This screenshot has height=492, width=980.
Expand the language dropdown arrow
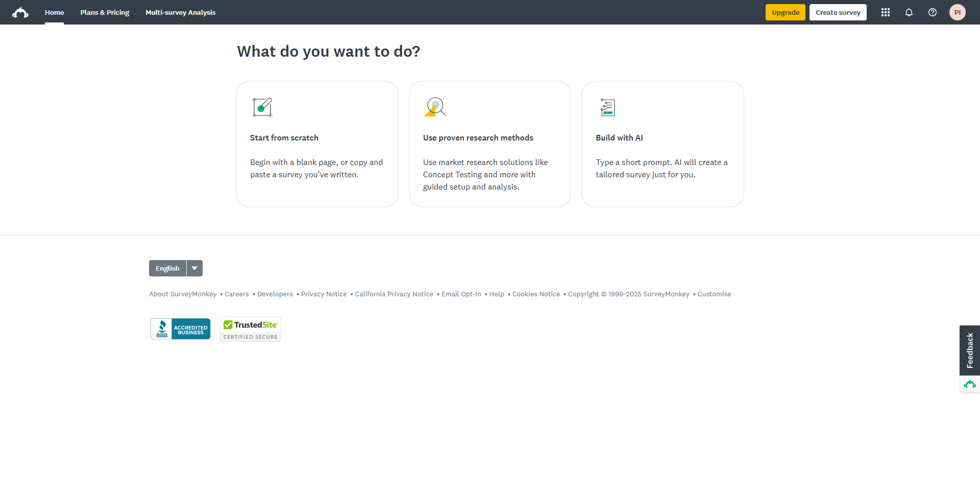coord(194,268)
